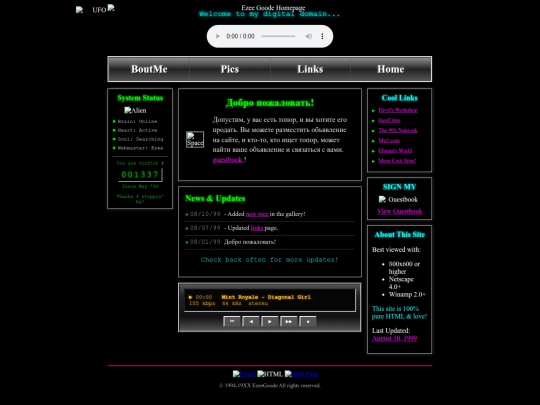This screenshot has width=540, height=405.
Task: Play the audio in the top player
Action: (x=218, y=36)
